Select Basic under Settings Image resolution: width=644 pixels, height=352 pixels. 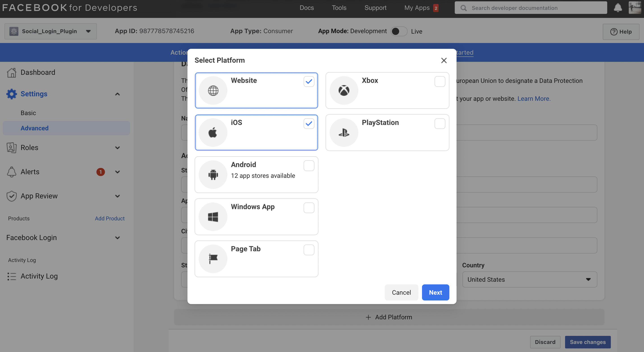pos(28,113)
